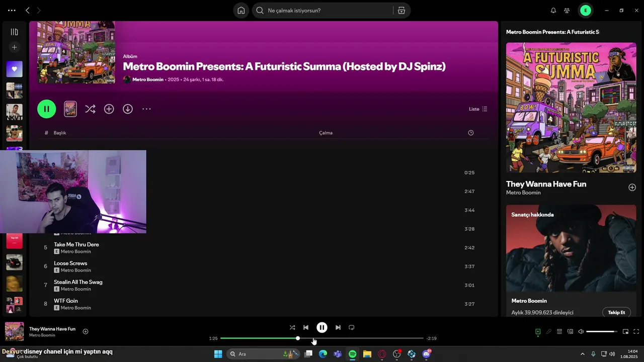This screenshot has height=362, width=644.
Task: Toggle repeat in the player controls
Action: tap(352, 327)
